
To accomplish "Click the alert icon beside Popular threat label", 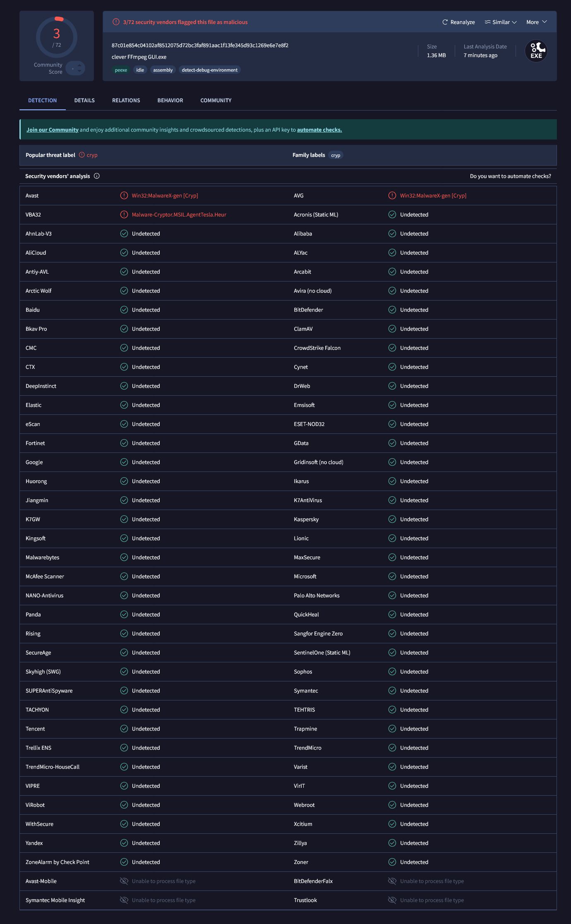I will tap(82, 155).
